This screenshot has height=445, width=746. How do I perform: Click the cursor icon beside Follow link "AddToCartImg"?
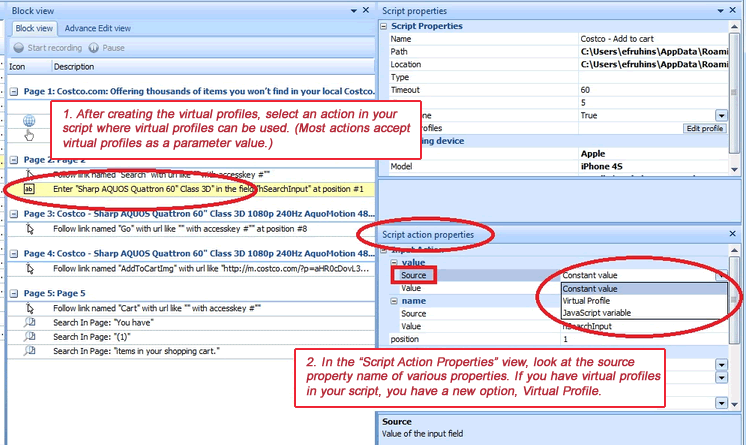(x=30, y=269)
